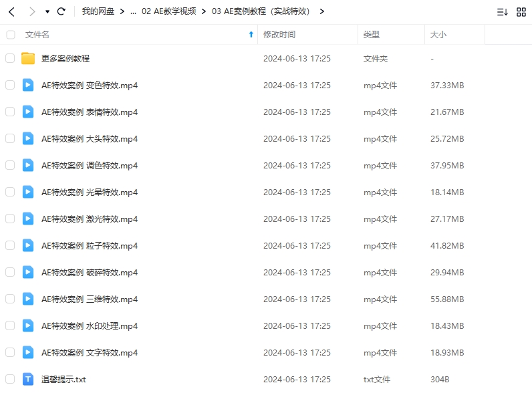Toggle the select-all checkbox in header
The height and width of the screenshot is (393, 532).
[x=10, y=34]
